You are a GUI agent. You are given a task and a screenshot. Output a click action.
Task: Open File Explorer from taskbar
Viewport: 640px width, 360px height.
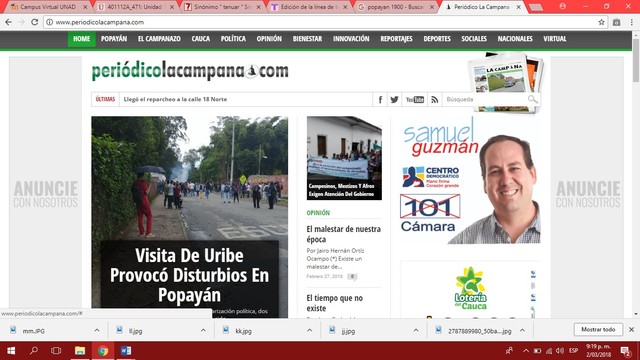(x=80, y=351)
